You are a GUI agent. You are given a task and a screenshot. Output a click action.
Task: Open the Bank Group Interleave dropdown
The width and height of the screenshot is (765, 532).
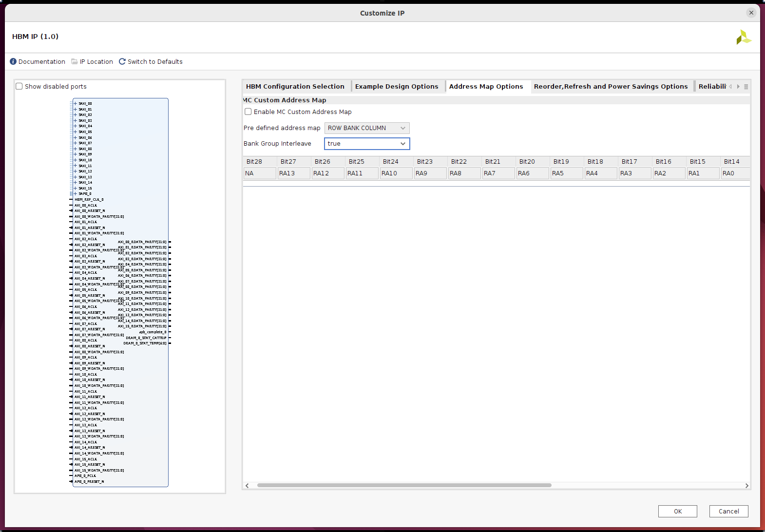(x=366, y=144)
